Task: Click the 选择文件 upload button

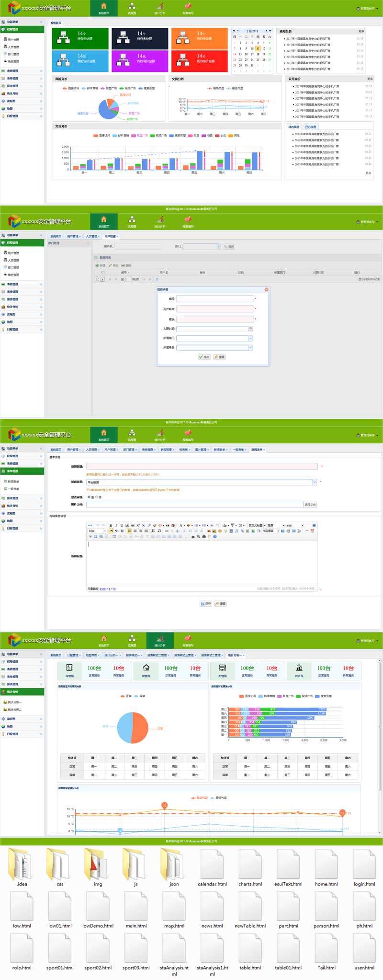Action: coord(310,505)
